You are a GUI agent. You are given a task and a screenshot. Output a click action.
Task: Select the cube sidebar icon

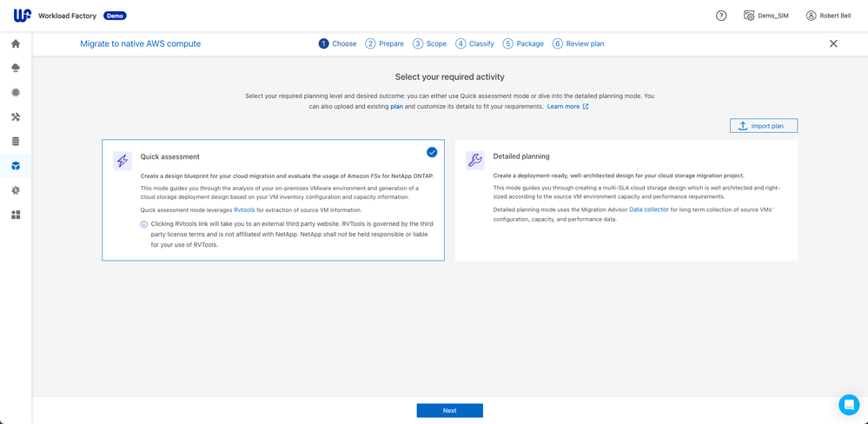16,166
